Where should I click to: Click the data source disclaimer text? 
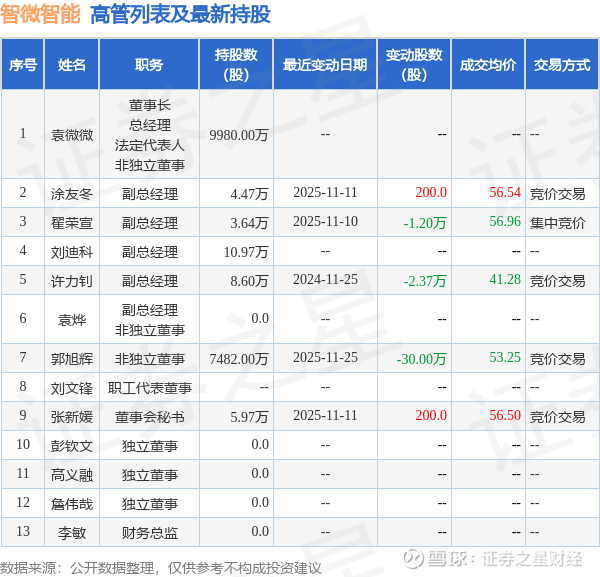pyautogui.click(x=161, y=568)
